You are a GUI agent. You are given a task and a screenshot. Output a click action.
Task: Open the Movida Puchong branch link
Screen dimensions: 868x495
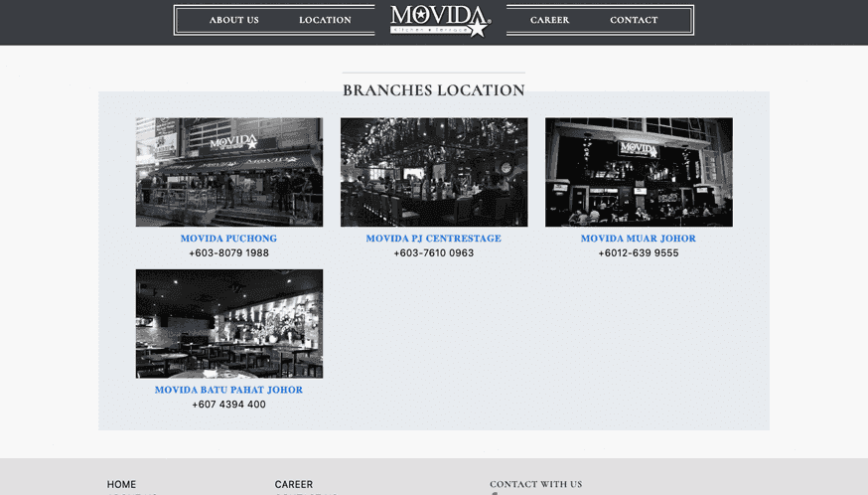click(x=228, y=239)
